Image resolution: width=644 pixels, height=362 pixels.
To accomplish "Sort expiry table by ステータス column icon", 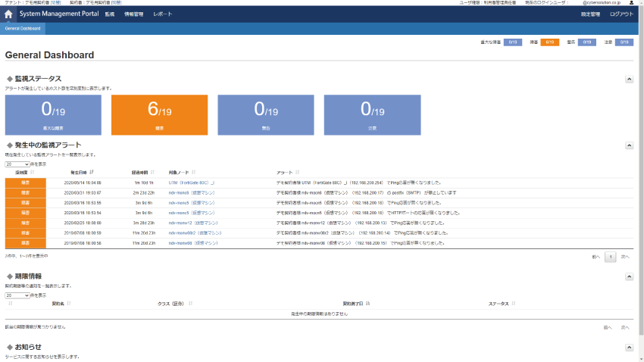I will pos(514,304).
